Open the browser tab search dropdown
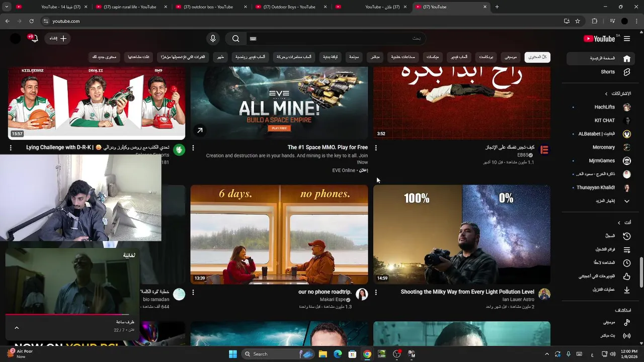The width and height of the screenshot is (644, 362). [x=7, y=7]
